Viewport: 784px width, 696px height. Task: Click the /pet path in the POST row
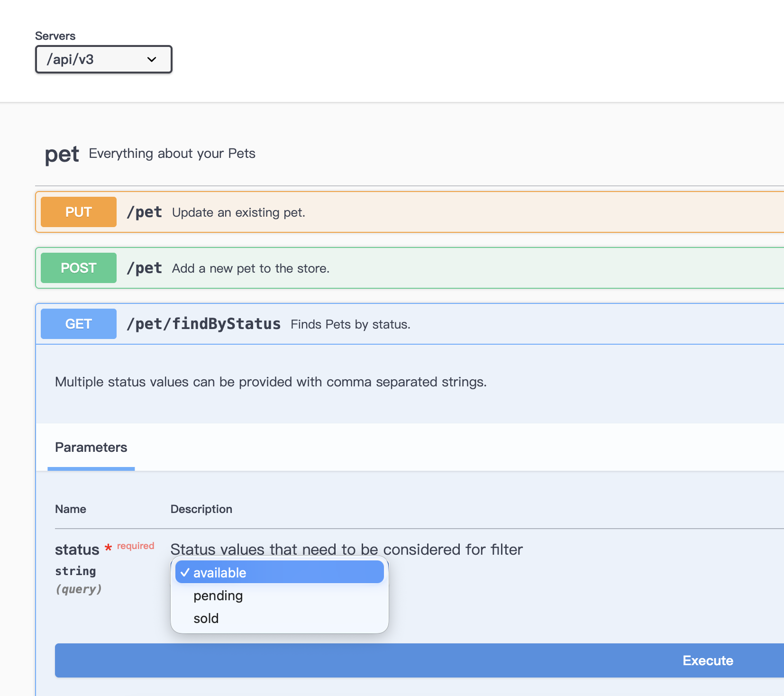pyautogui.click(x=145, y=268)
